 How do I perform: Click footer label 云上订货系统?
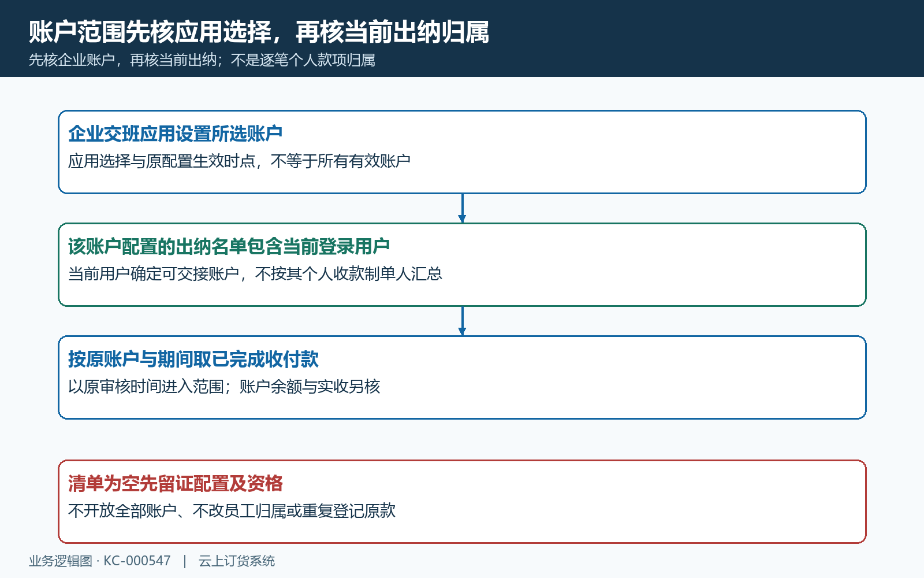coord(237,561)
